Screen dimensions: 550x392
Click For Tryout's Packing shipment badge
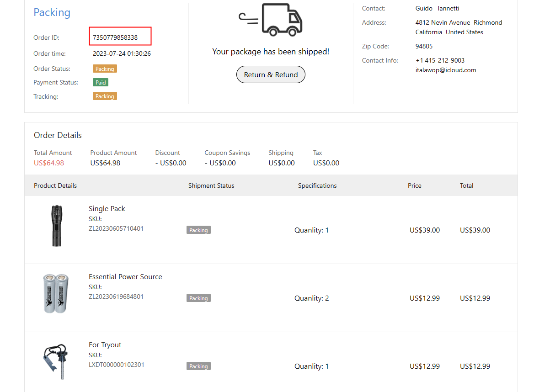point(198,366)
